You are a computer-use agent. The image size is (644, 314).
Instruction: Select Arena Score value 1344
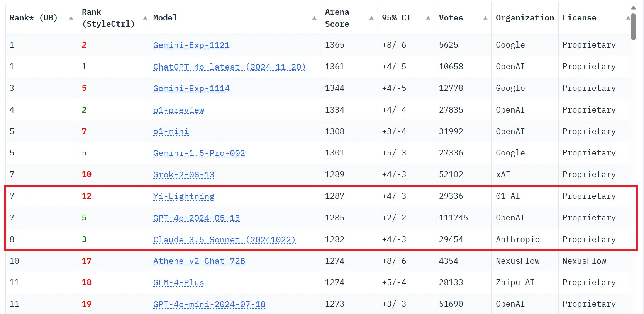tap(335, 88)
